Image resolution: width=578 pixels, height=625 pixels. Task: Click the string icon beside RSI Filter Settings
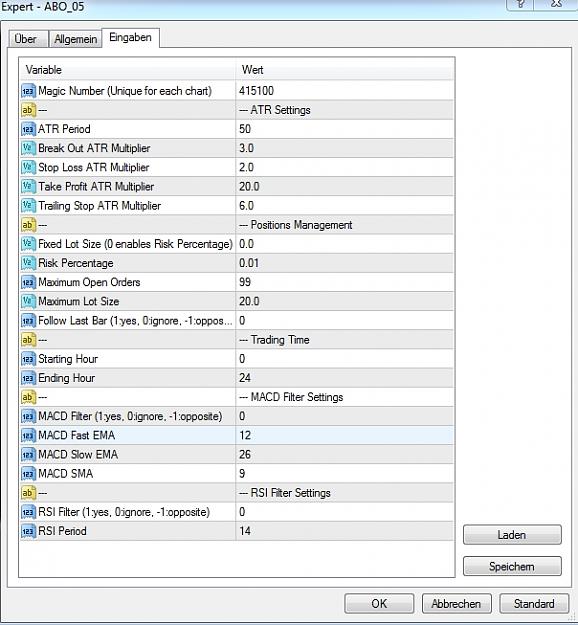(28, 493)
